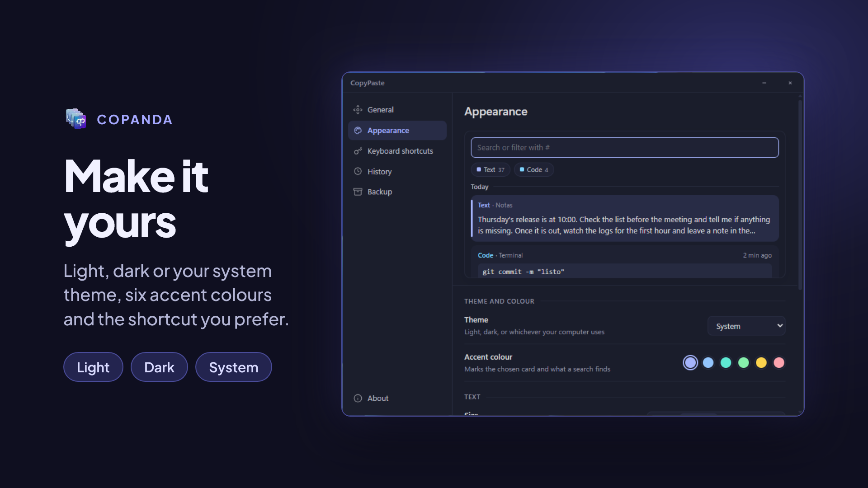Click the CopyPaste window title text
Image resolution: width=868 pixels, height=488 pixels.
point(367,83)
